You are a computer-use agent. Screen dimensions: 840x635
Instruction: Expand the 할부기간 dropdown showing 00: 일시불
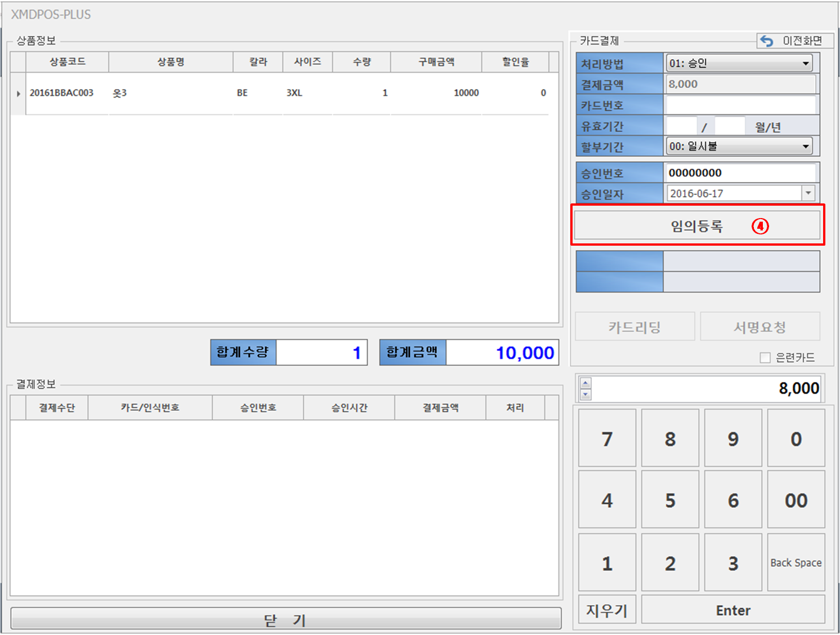point(739,146)
